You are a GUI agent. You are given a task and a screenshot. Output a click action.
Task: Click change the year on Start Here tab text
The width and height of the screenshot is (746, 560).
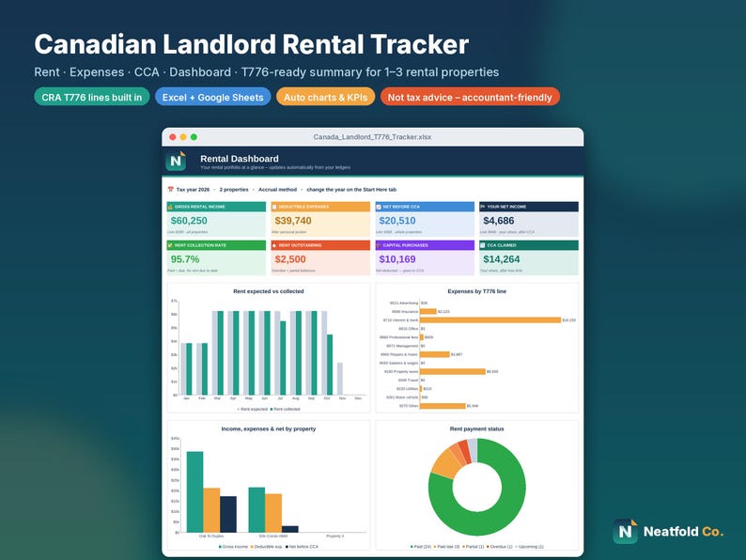pos(351,190)
